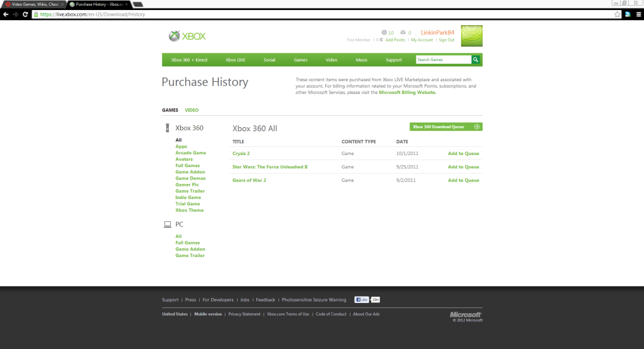Click the arrow on Download Queue button
The height and width of the screenshot is (349, 644).
pyautogui.click(x=477, y=127)
